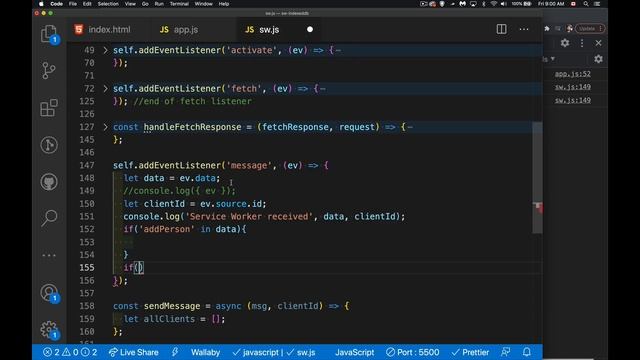This screenshot has height=360, width=640.
Task: Click Port : 5500 Live Server status
Action: pyautogui.click(x=413, y=352)
